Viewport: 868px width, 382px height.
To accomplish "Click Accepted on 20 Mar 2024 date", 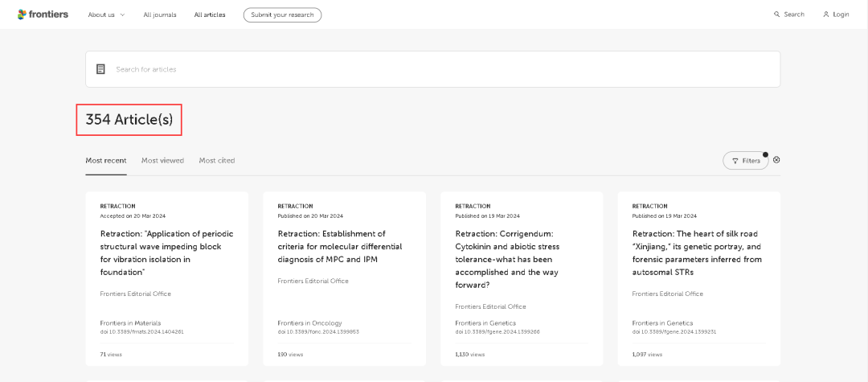I will point(133,216).
